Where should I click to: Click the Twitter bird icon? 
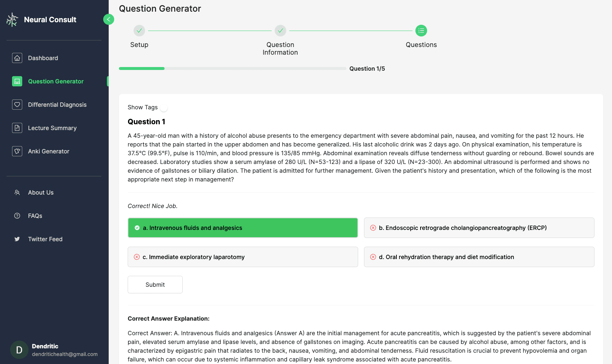click(17, 239)
